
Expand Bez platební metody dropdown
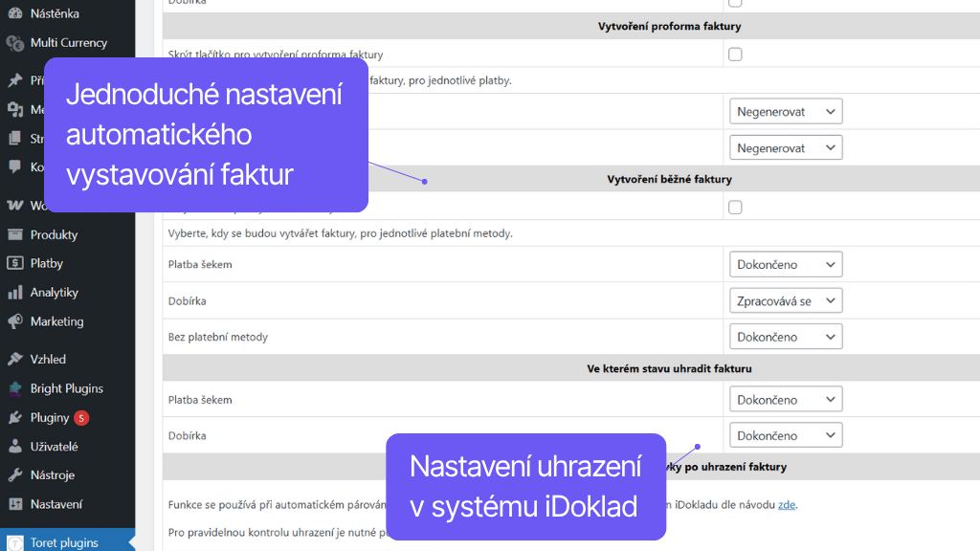pos(785,337)
